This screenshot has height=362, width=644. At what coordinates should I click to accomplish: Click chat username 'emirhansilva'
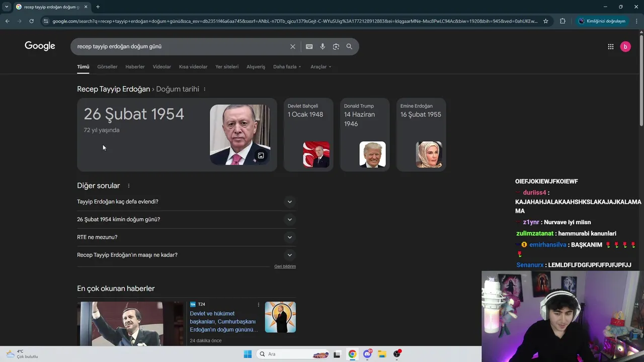[x=548, y=245]
